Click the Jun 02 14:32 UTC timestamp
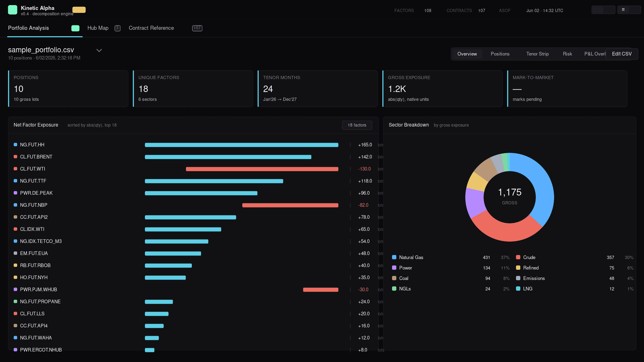 click(x=545, y=11)
